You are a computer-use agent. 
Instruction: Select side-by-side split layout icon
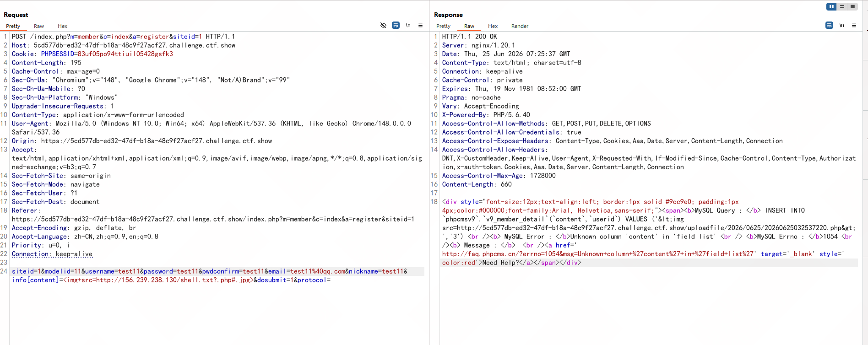(x=831, y=6)
